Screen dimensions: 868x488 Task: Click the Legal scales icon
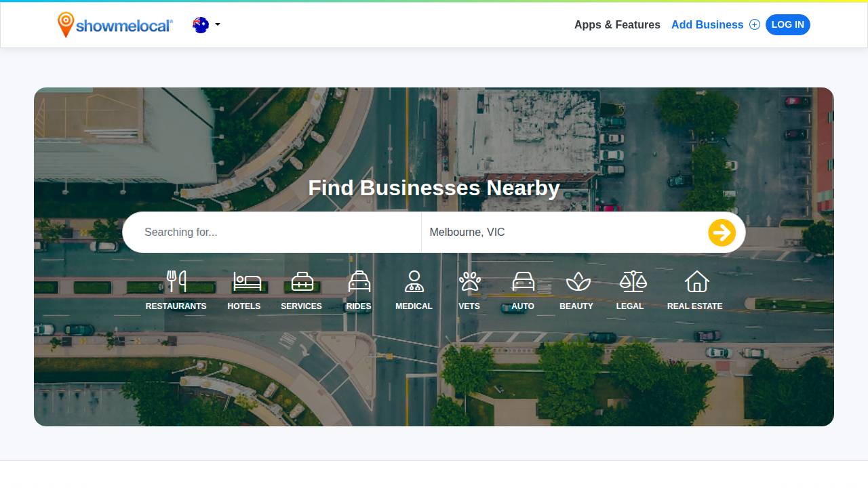[x=633, y=281]
